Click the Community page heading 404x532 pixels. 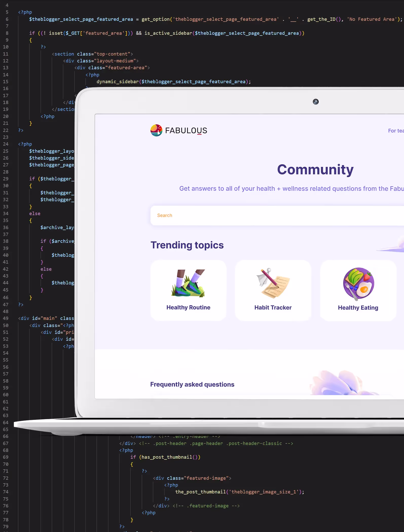point(315,169)
